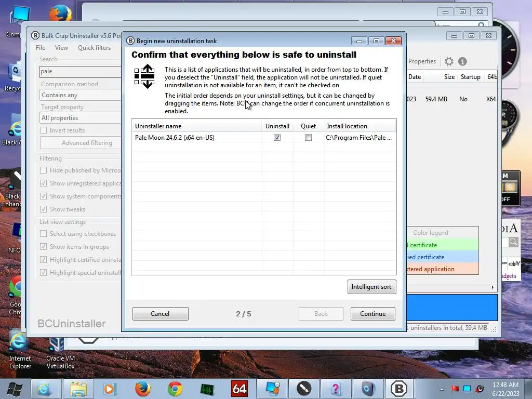Viewport: 532px width, 399px height.
Task: Click the network tray icon
Action: click(467, 389)
